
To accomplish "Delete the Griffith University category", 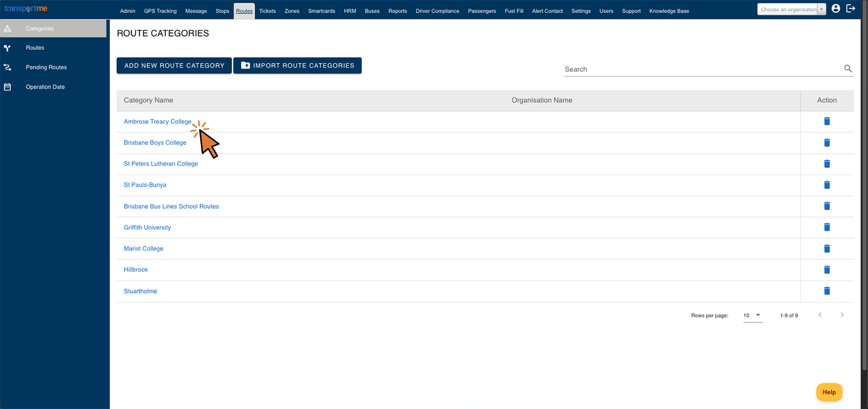I will pyautogui.click(x=827, y=227).
